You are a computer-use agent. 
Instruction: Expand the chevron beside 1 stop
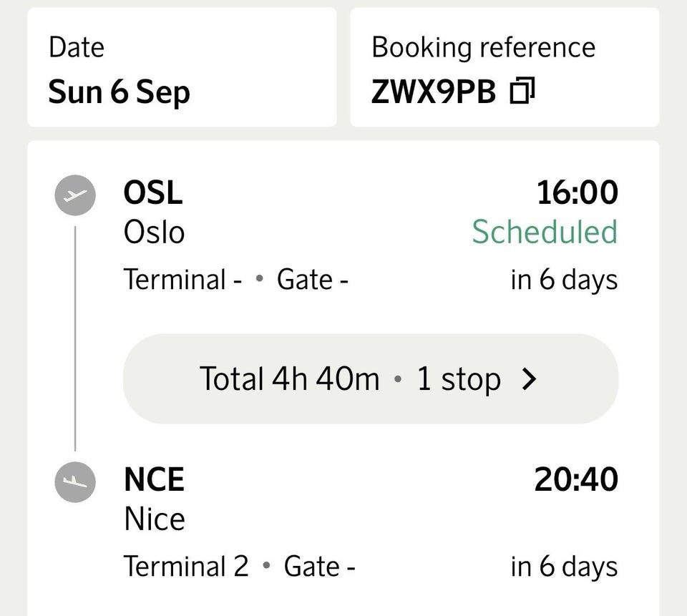pyautogui.click(x=530, y=379)
